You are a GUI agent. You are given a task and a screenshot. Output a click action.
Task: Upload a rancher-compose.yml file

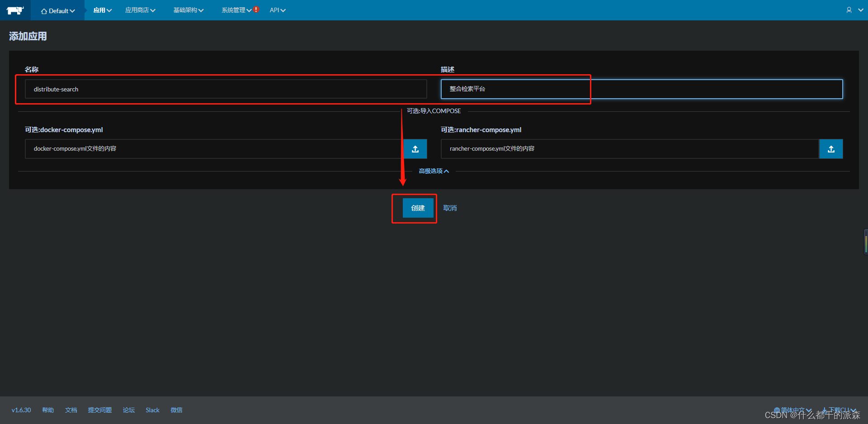coord(831,149)
